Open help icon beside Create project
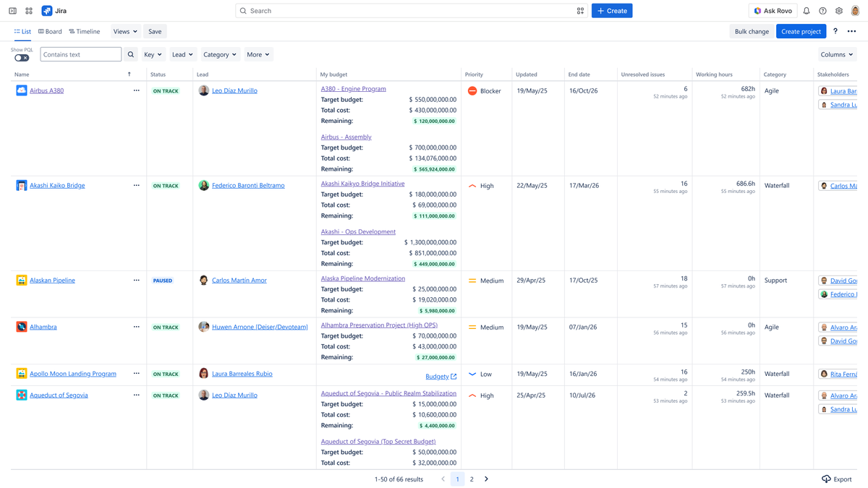 click(835, 31)
